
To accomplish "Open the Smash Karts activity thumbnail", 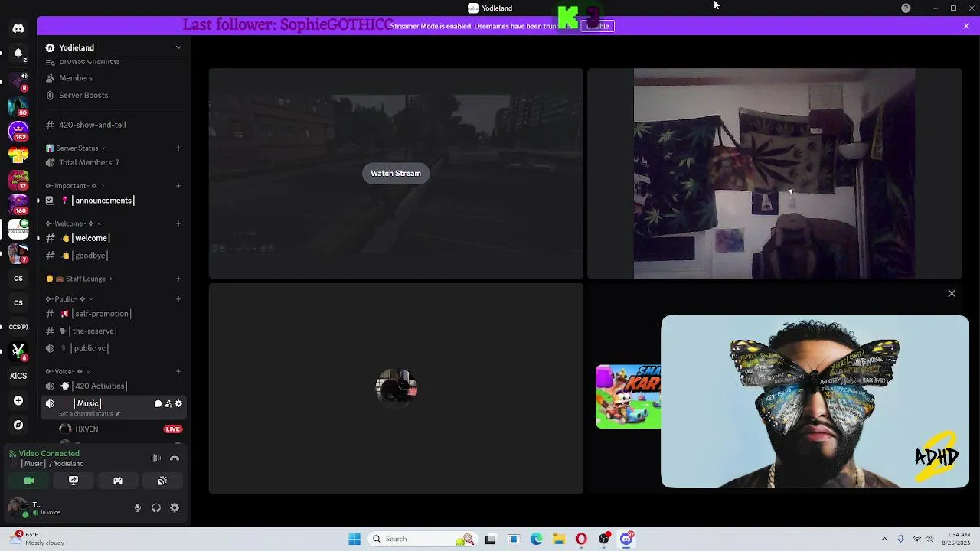I will coord(628,396).
